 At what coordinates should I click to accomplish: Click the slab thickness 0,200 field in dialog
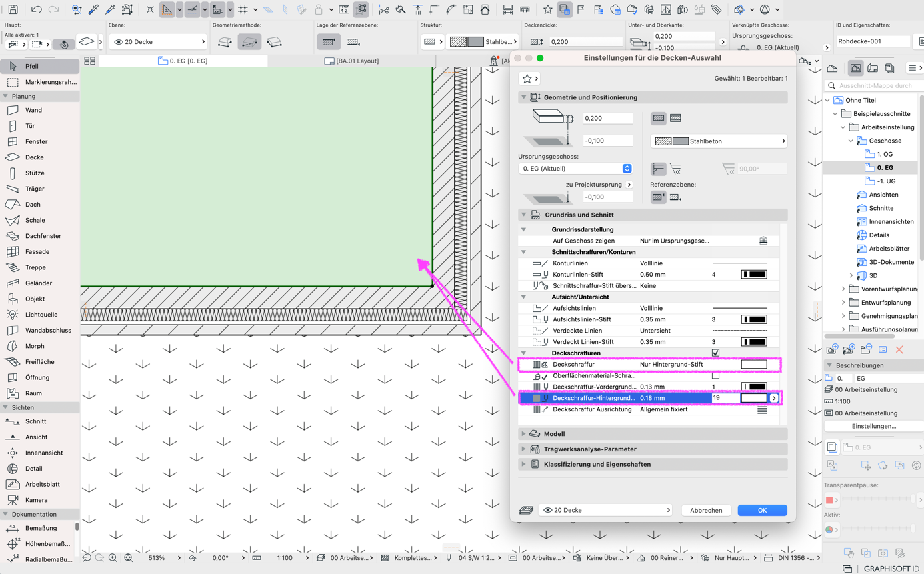(607, 118)
